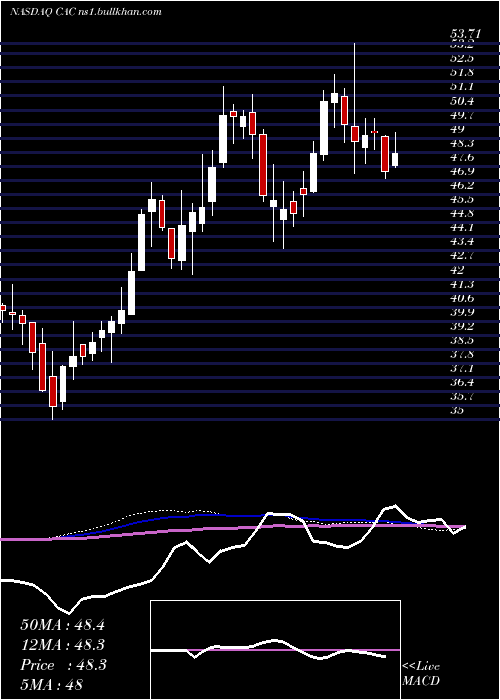The width and height of the screenshot is (500, 700).
Task: Click the 51.8 price axis label
Action: [x=464, y=72]
